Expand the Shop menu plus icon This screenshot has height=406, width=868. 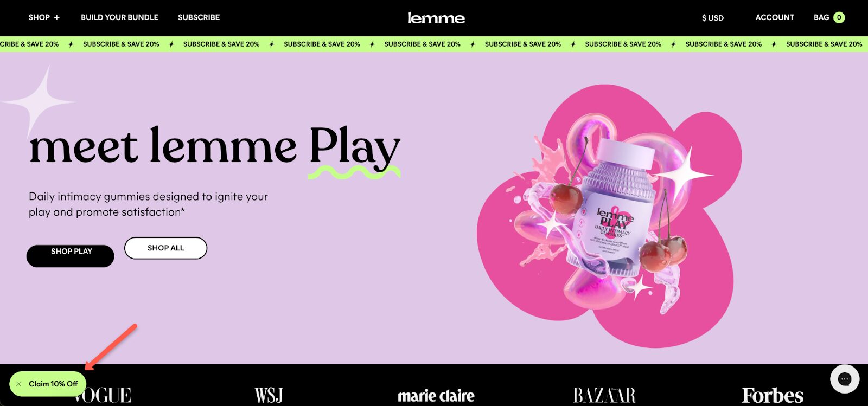pyautogui.click(x=57, y=17)
